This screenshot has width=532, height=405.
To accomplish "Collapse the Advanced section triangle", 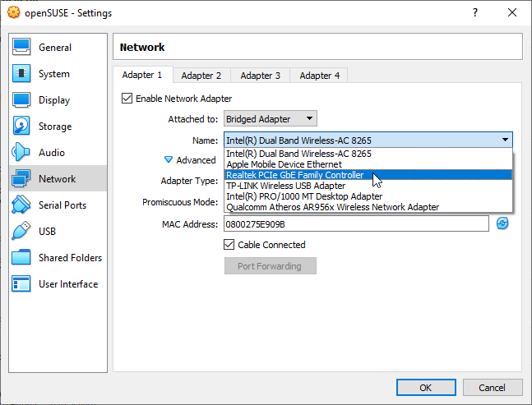I will point(169,160).
